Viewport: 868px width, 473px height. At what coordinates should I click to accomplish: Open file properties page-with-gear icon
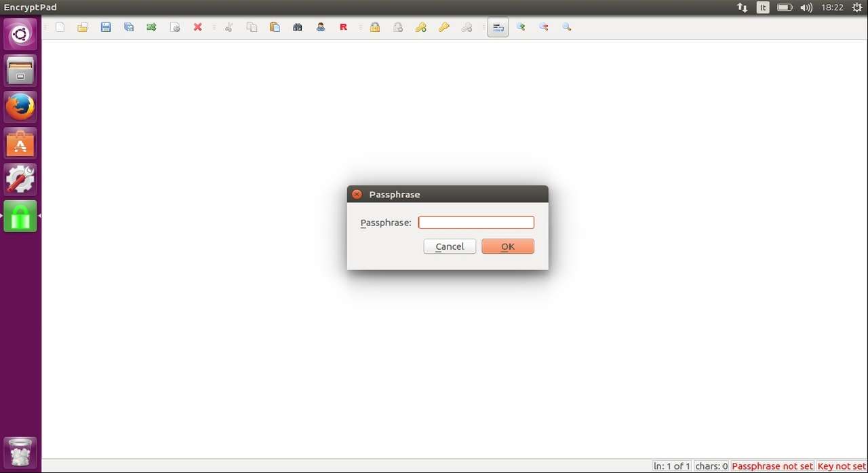click(x=175, y=27)
